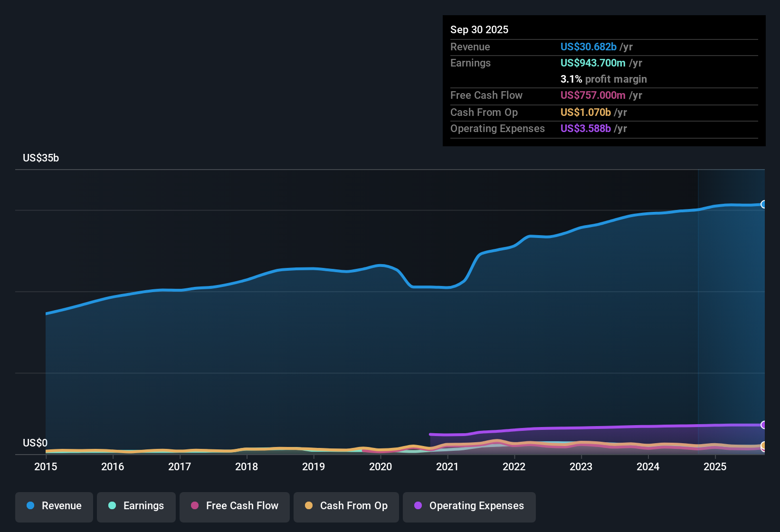Select the Revenue endpoint marker on the chart
The width and height of the screenshot is (780, 532).
764,204
